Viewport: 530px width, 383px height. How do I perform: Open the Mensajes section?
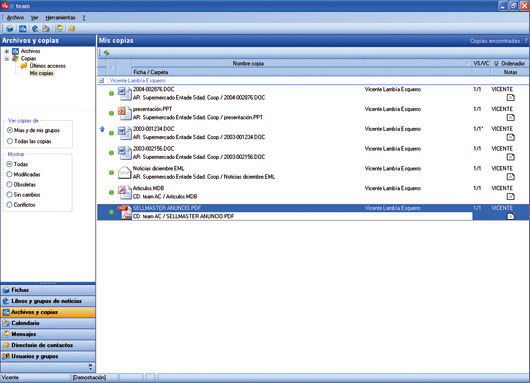pyautogui.click(x=48, y=334)
